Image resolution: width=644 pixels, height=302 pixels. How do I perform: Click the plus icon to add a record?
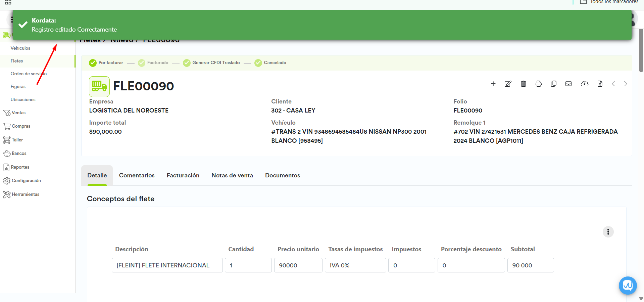pyautogui.click(x=493, y=84)
